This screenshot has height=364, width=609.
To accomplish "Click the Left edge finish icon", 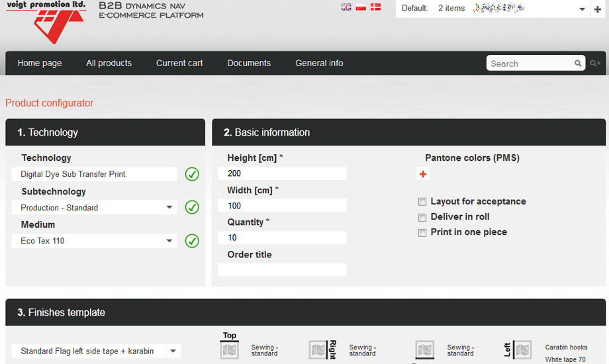I will click(522, 349).
